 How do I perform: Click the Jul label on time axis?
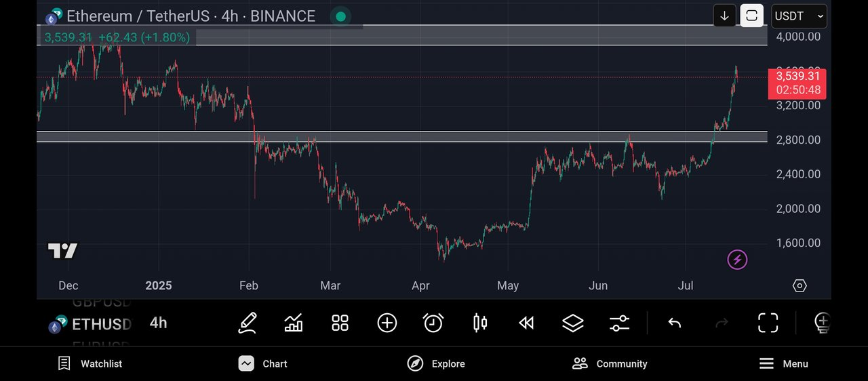click(686, 285)
